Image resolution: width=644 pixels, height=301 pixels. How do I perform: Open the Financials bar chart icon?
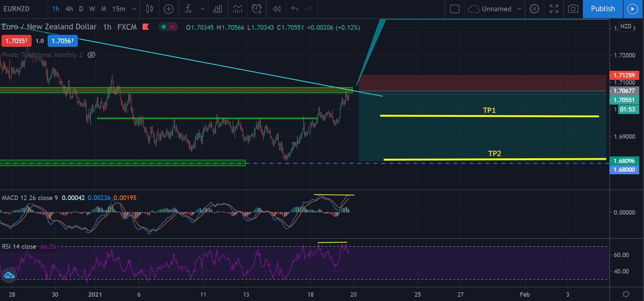point(217,9)
